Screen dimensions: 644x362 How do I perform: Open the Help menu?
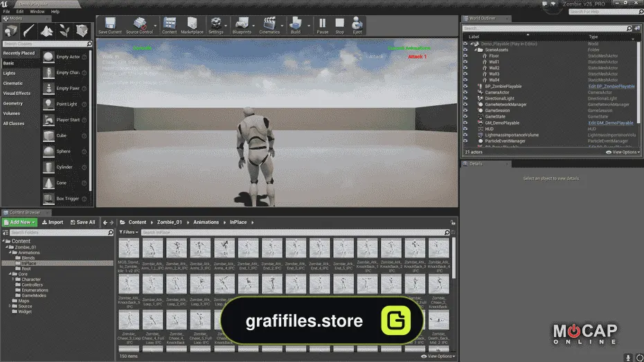pos(55,12)
